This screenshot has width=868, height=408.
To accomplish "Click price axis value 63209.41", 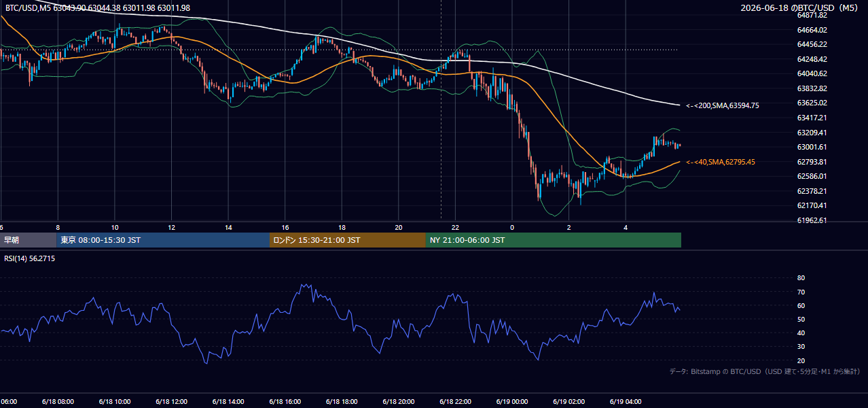I will 812,132.
